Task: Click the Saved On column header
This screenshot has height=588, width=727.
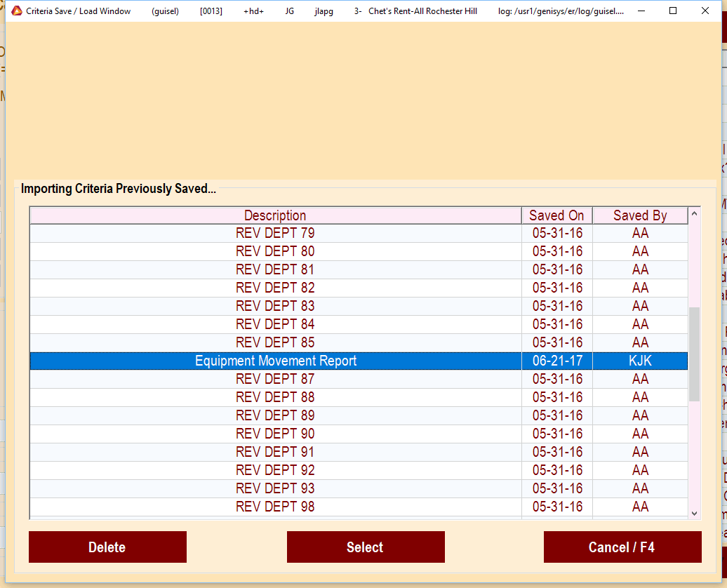Action: pyautogui.click(x=557, y=215)
